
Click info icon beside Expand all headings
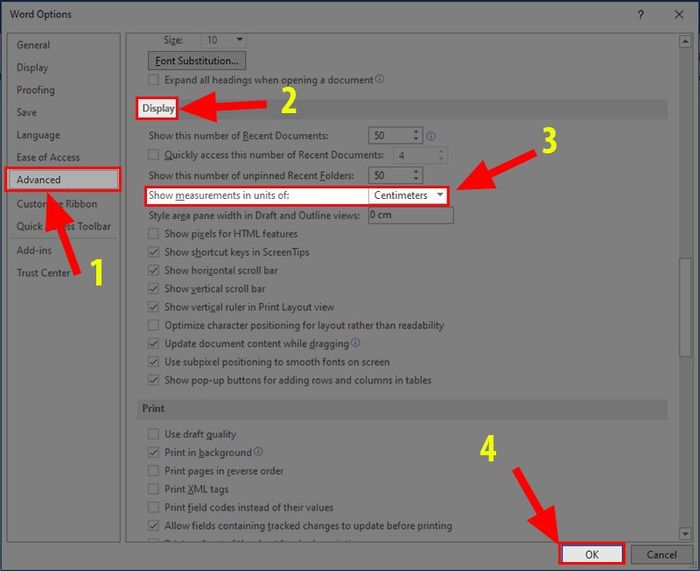point(379,79)
